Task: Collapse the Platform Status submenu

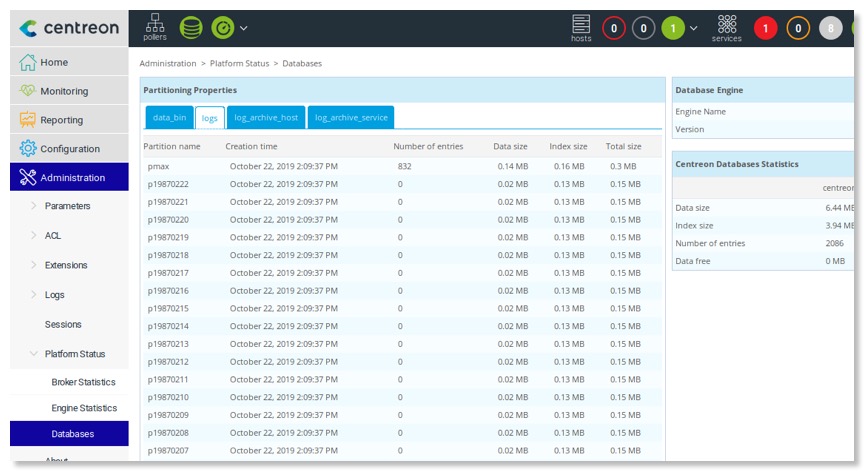Action: pyautogui.click(x=74, y=354)
